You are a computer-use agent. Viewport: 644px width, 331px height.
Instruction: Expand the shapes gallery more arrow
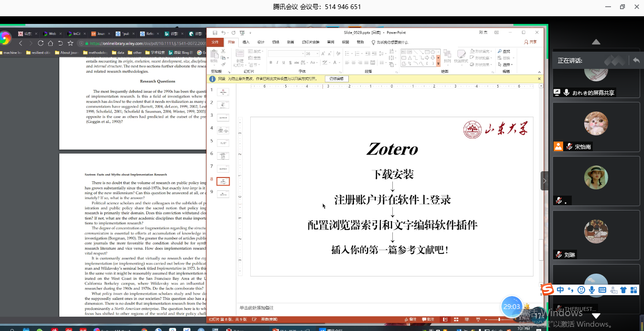[438, 64]
